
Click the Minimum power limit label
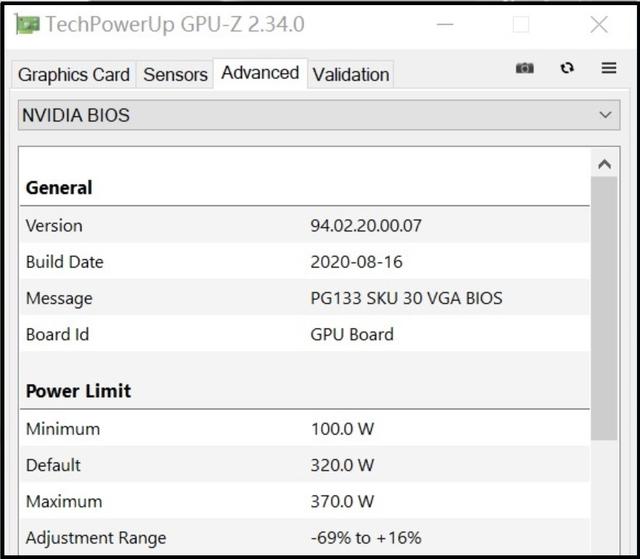[x=62, y=429]
